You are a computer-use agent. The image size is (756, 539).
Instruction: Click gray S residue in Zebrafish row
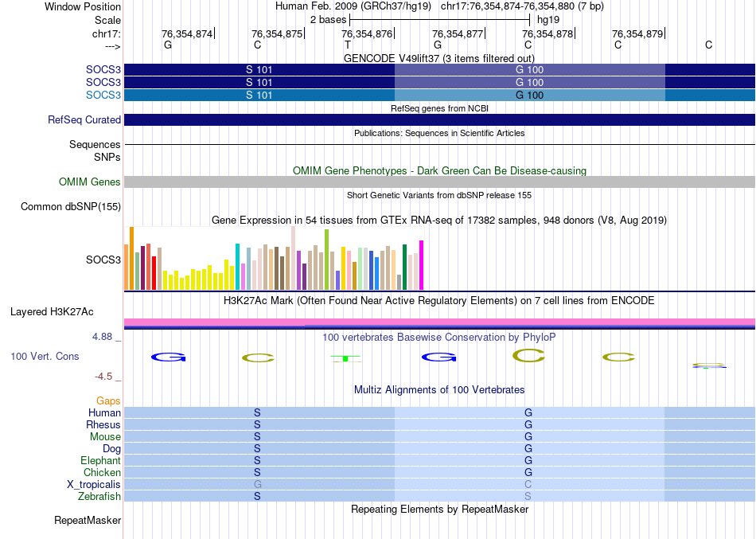click(x=528, y=496)
